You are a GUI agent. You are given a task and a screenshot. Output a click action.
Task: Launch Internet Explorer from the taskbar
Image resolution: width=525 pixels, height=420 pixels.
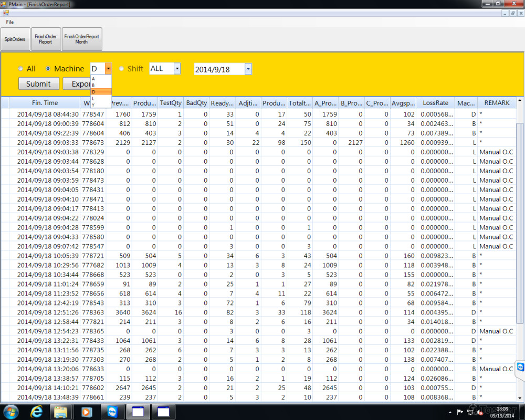(37, 412)
